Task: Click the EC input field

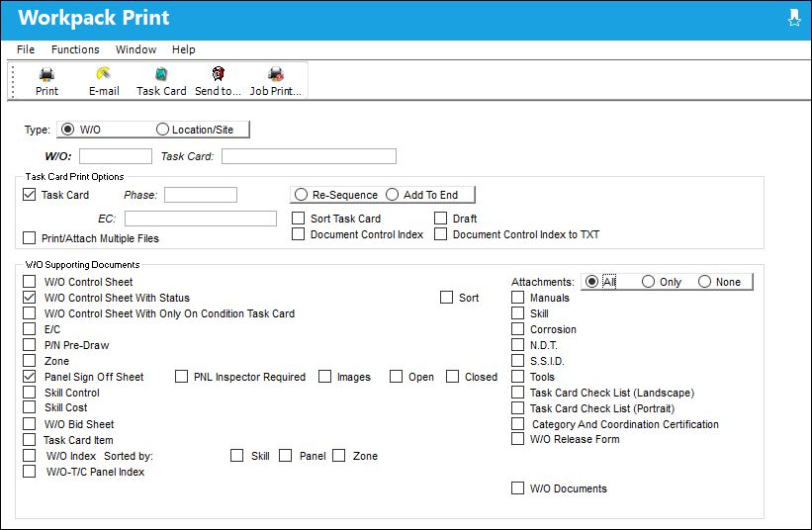Action: click(201, 219)
